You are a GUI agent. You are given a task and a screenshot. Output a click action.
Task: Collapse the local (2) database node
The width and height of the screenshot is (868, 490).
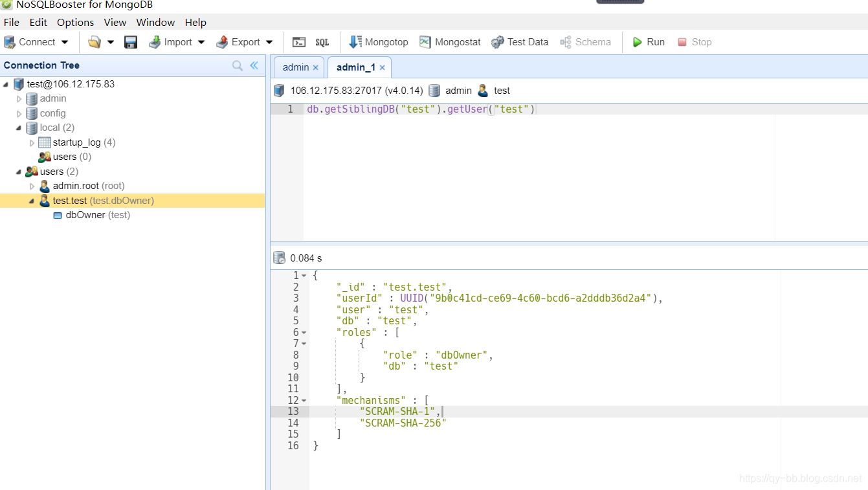pos(19,128)
